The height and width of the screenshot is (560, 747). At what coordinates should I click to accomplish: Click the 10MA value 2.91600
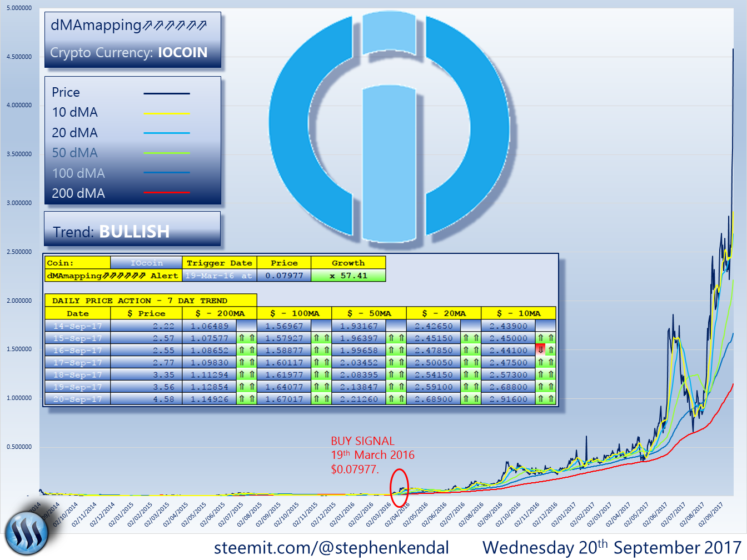click(x=509, y=399)
